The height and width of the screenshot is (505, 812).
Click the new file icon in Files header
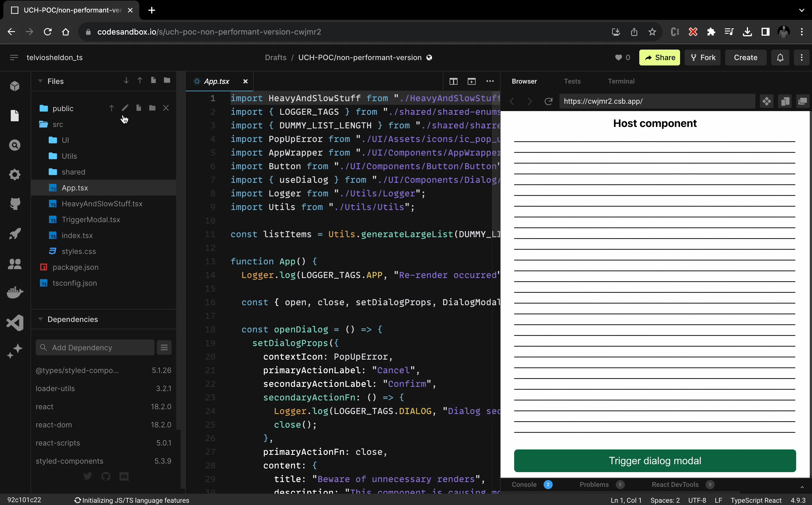153,80
